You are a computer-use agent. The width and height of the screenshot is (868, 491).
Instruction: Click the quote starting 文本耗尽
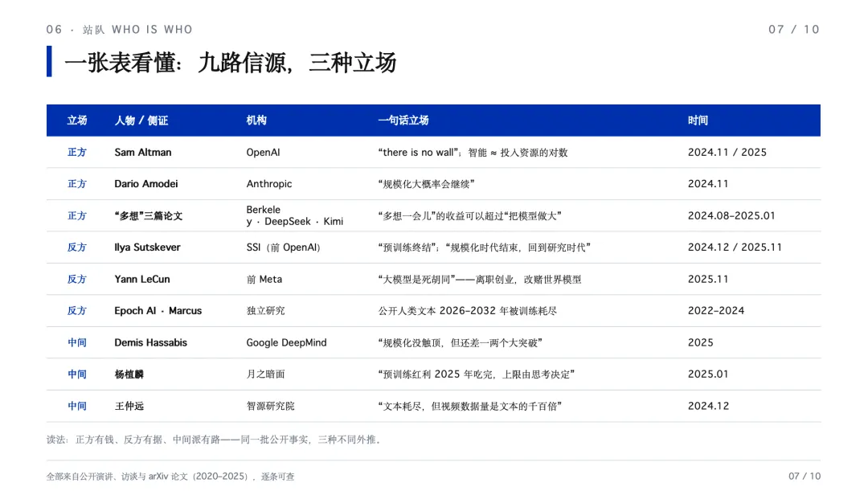[470, 407]
